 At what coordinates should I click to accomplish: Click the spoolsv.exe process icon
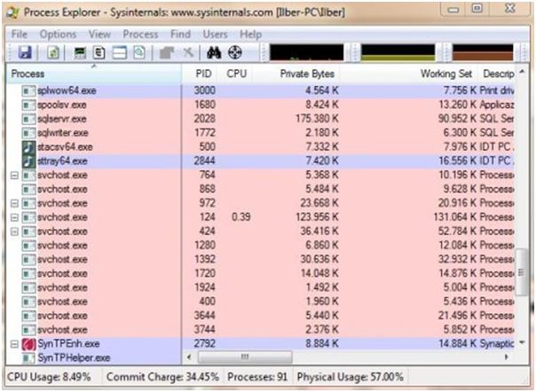pyautogui.click(x=28, y=105)
